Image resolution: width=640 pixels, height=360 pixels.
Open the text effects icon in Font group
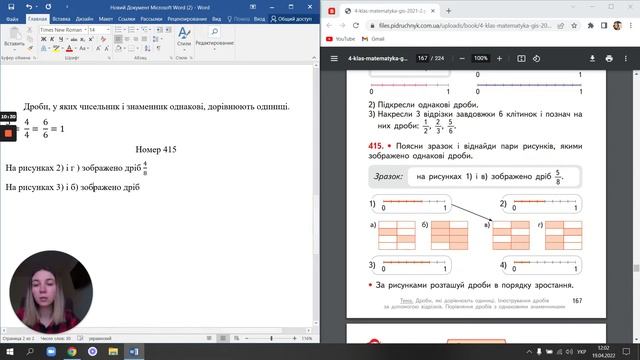(44, 49)
